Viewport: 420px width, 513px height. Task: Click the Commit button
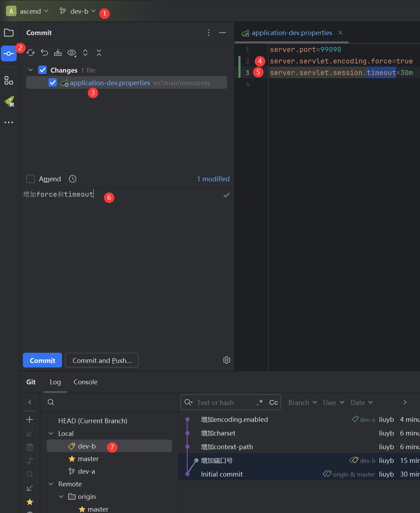tap(42, 360)
